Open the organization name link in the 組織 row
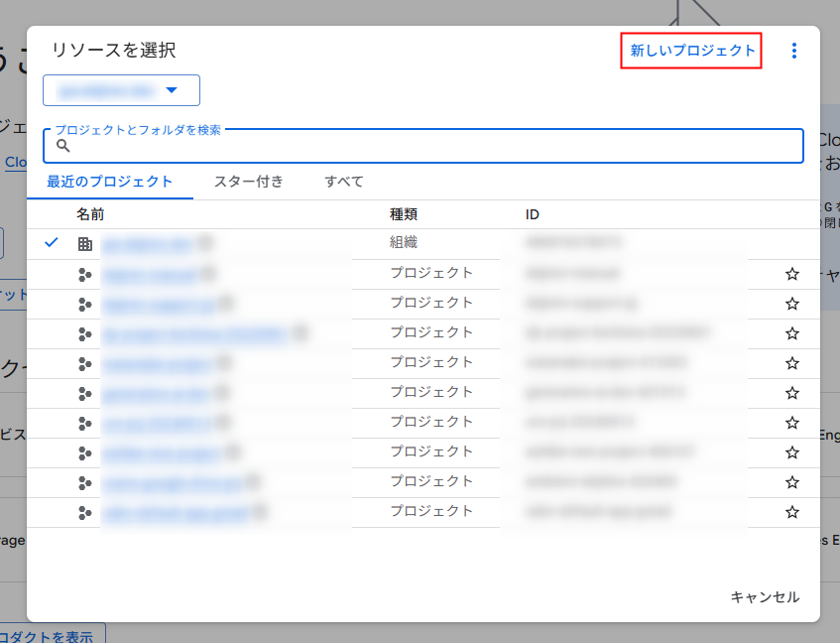The image size is (840, 643). 147,243
